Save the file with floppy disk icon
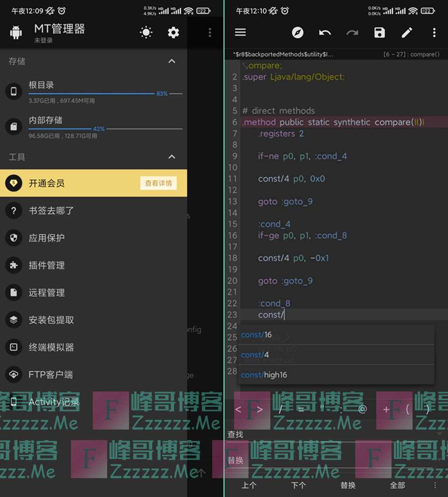 coord(379,32)
